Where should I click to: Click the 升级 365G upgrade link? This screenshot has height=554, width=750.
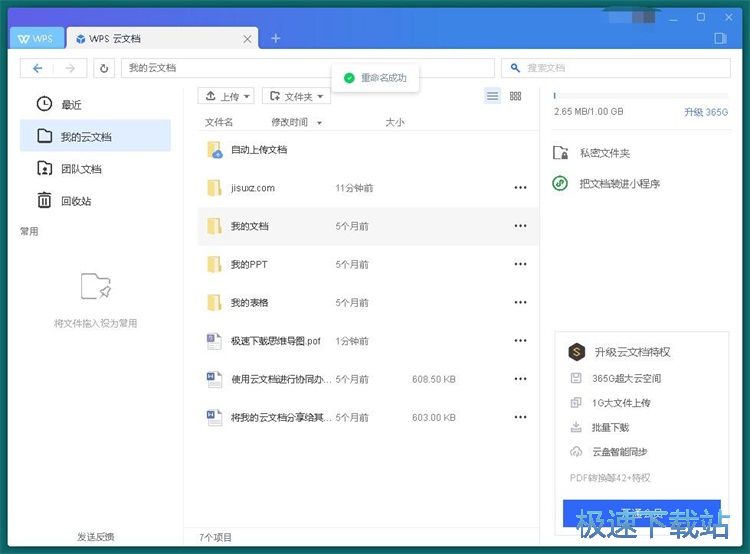pyautogui.click(x=706, y=112)
